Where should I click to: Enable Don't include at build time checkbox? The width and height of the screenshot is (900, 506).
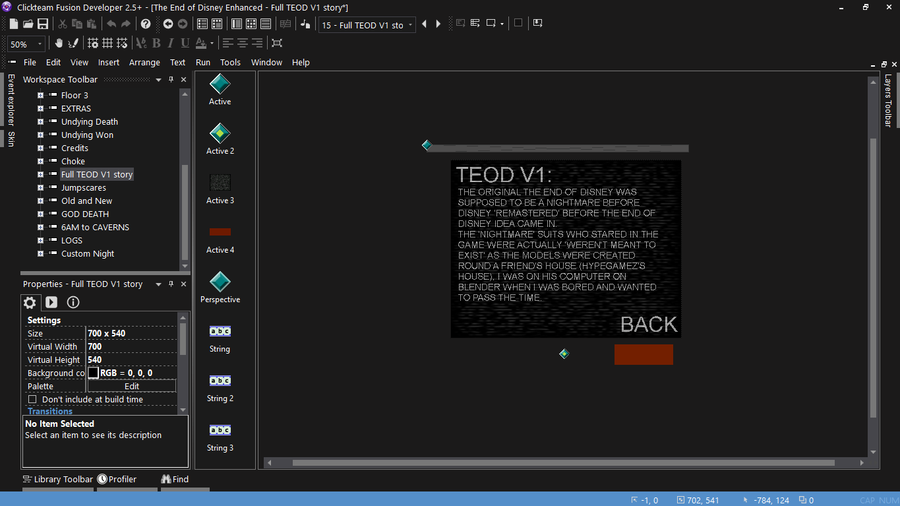[32, 399]
